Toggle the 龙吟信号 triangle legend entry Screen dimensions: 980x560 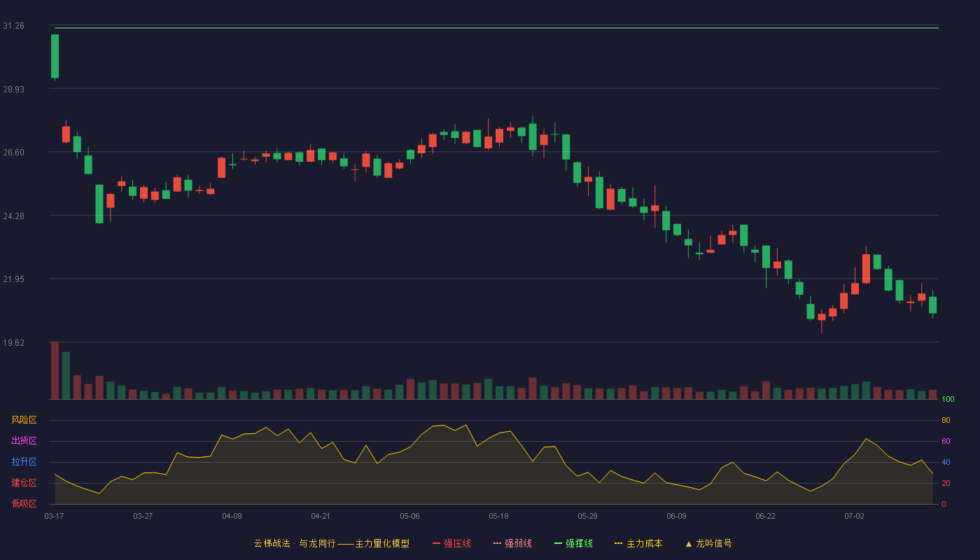708,543
